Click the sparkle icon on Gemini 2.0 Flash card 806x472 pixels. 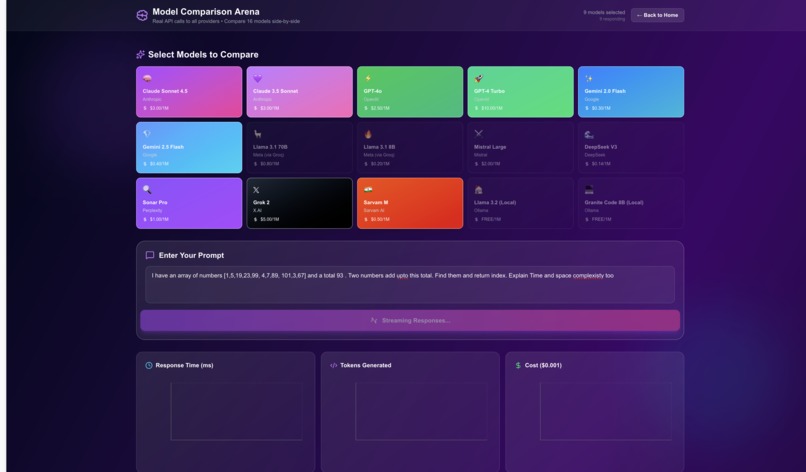tap(589, 79)
